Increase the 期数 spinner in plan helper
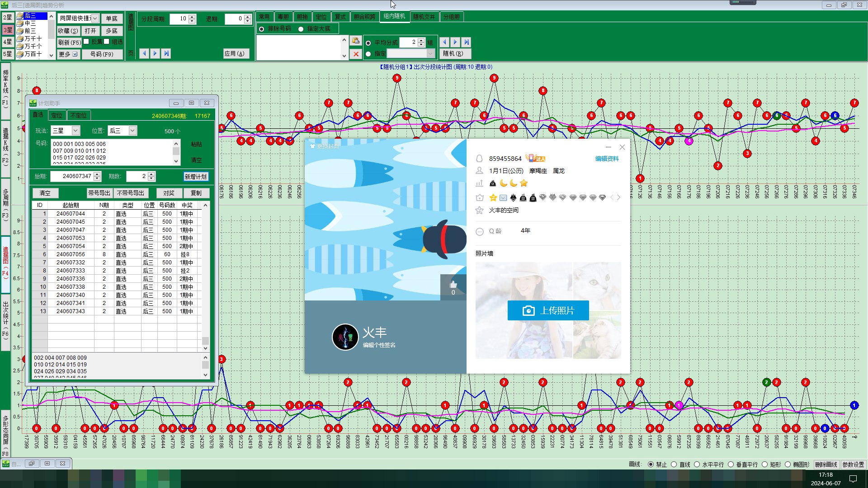Screen dimensions: 868x488 (151, 174)
